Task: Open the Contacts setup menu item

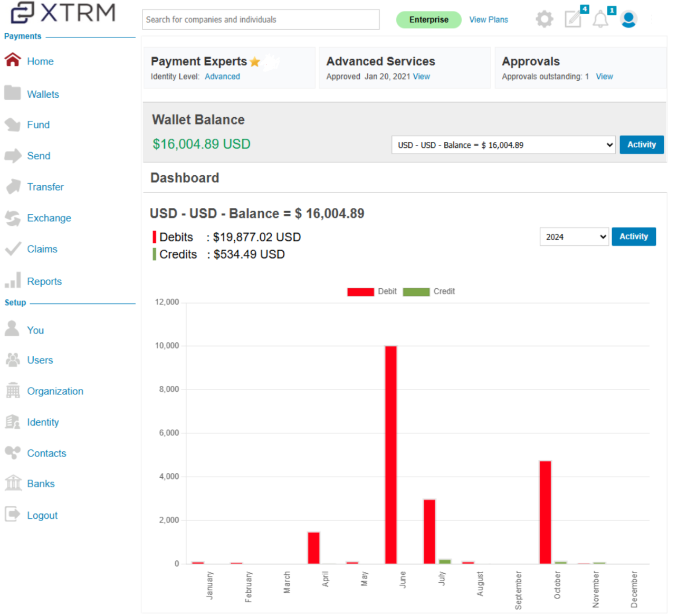Action: pyautogui.click(x=46, y=453)
